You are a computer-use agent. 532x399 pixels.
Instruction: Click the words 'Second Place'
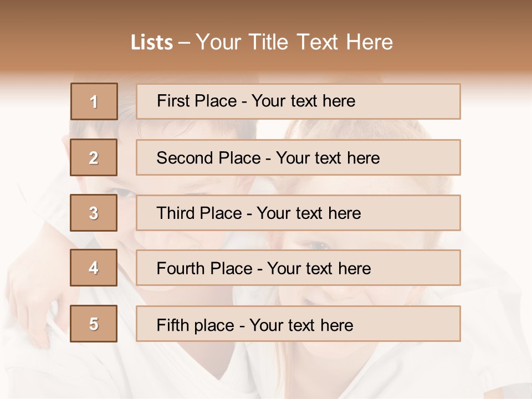[209, 158]
